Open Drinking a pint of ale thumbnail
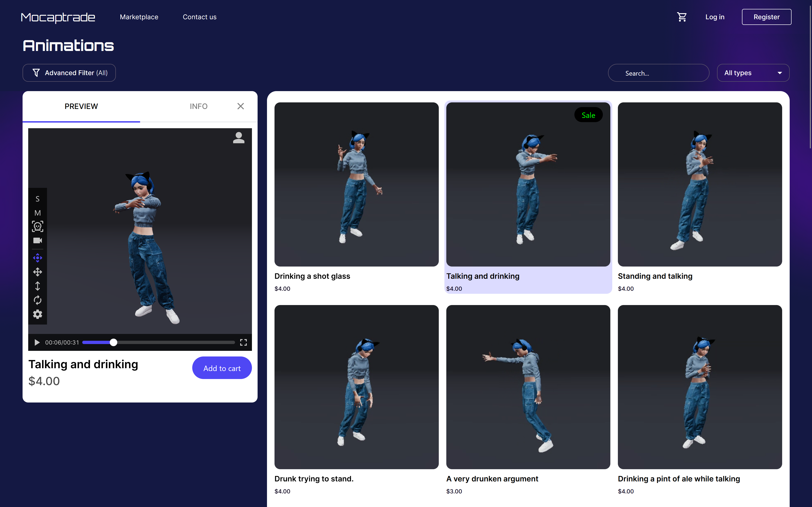The height and width of the screenshot is (507, 812). click(700, 387)
